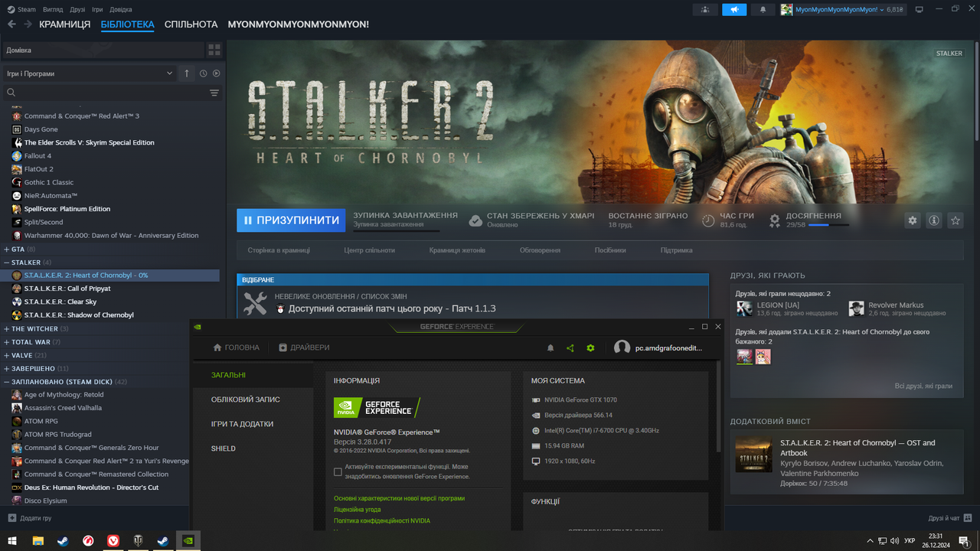This screenshot has width=980, height=551.
Task: Click the Steam announcements megaphone icon
Action: click(x=734, y=9)
